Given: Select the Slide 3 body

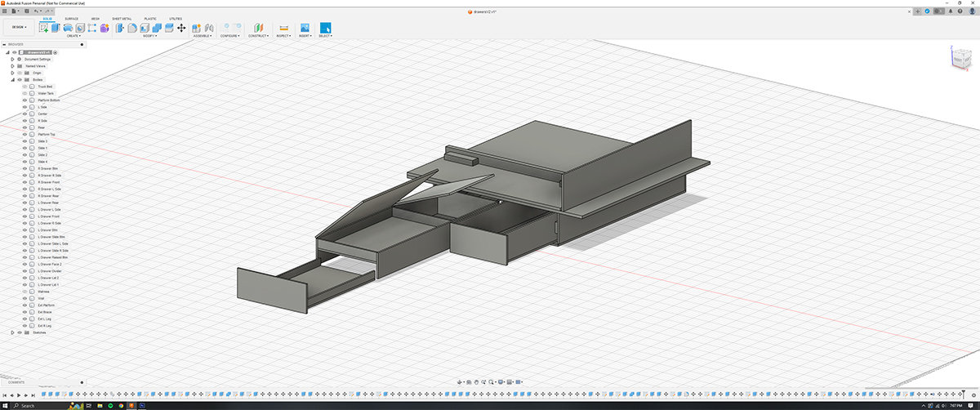Looking at the screenshot, I should (x=42, y=141).
